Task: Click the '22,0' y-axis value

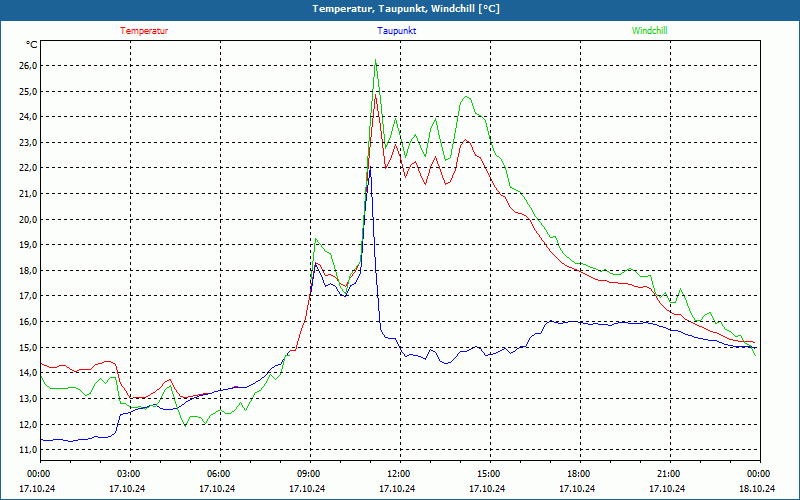Action: (x=28, y=168)
